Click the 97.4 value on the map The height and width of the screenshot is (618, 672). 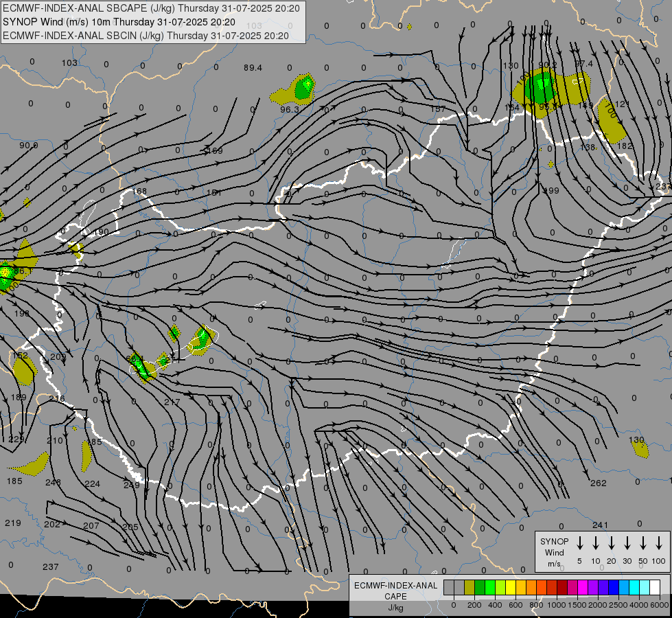[x=583, y=64]
